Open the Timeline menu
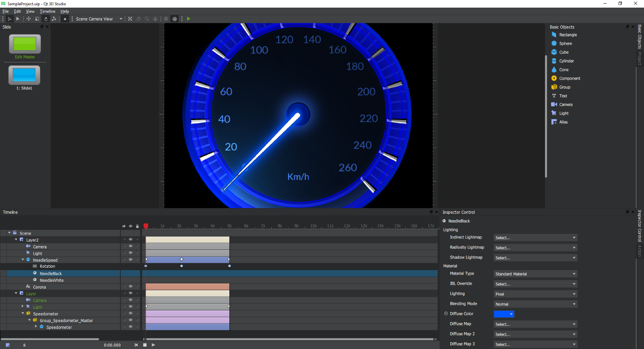644x349 pixels. (x=47, y=11)
